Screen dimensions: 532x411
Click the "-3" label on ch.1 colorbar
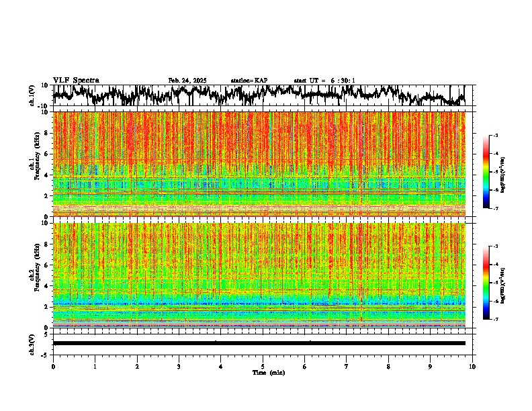point(495,135)
